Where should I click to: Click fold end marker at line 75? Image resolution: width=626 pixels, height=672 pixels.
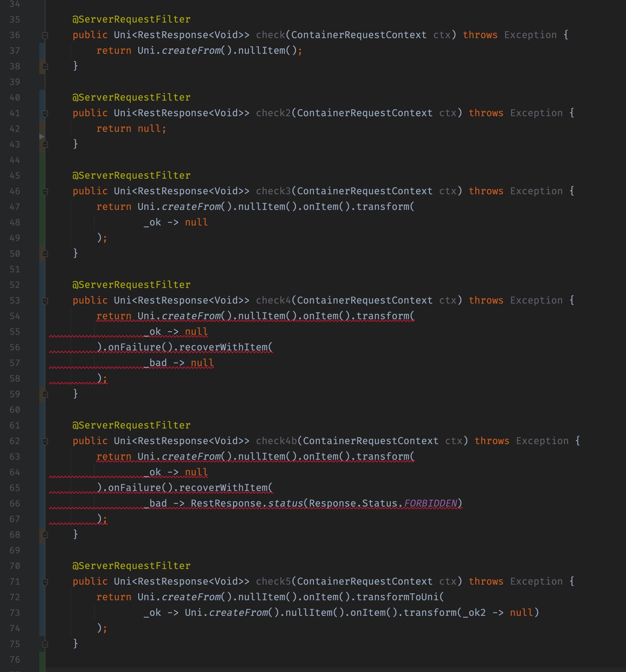point(45,644)
